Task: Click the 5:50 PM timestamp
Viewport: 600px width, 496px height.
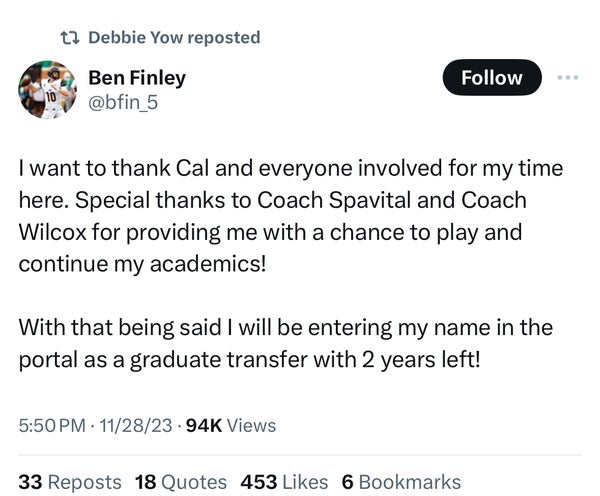Action: tap(52, 425)
